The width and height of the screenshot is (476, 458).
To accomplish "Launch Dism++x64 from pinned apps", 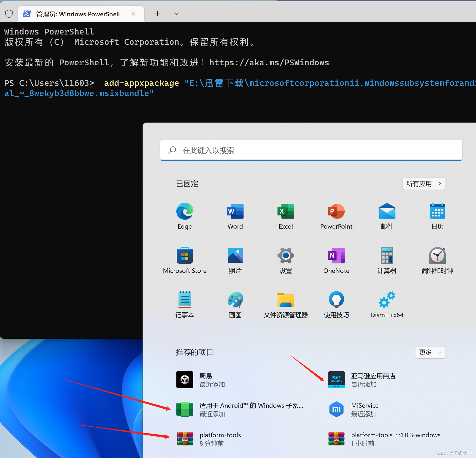I will pyautogui.click(x=387, y=304).
